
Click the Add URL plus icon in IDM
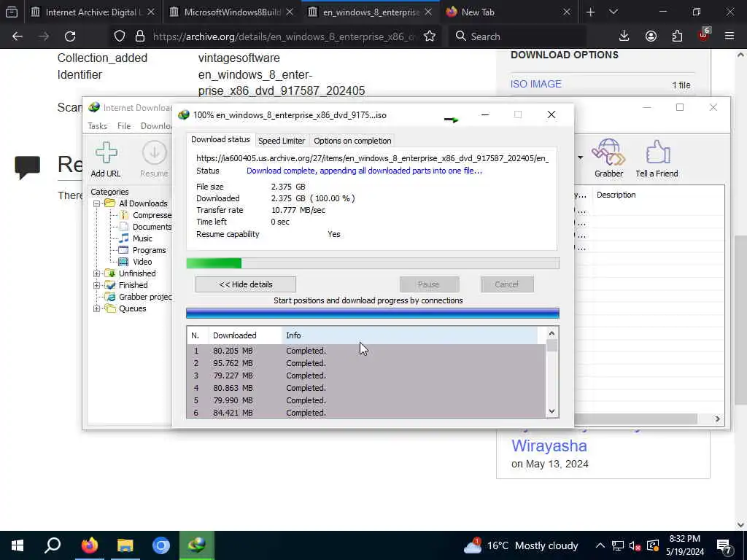click(106, 153)
